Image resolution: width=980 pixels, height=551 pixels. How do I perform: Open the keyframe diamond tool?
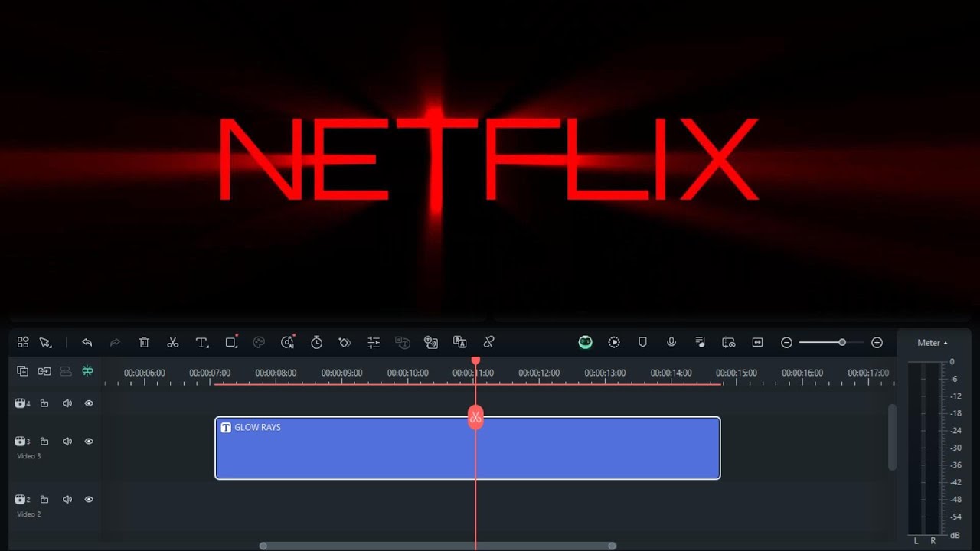click(x=345, y=342)
